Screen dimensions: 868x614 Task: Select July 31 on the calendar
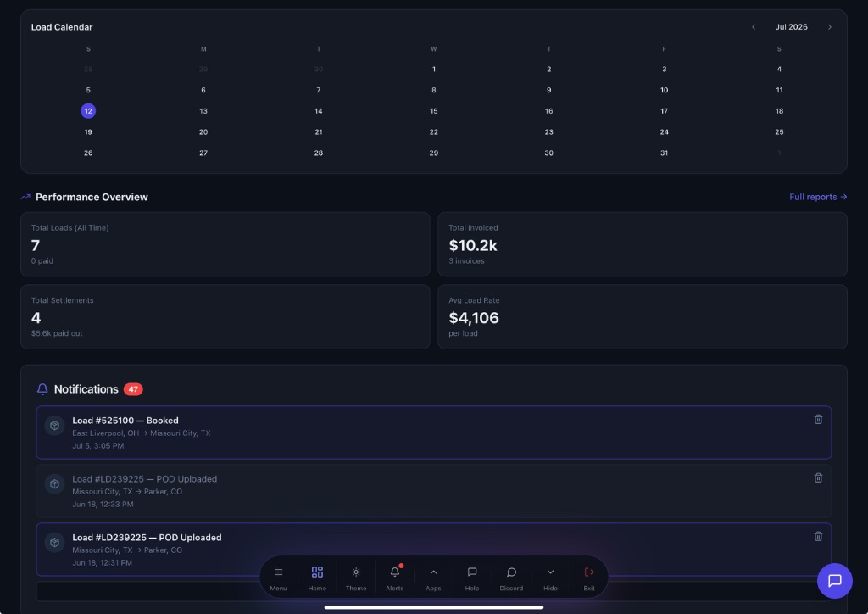(664, 153)
